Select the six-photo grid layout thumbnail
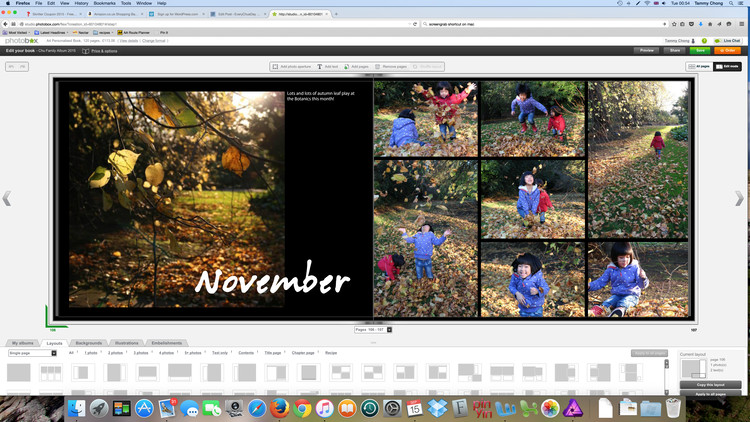 51,372
